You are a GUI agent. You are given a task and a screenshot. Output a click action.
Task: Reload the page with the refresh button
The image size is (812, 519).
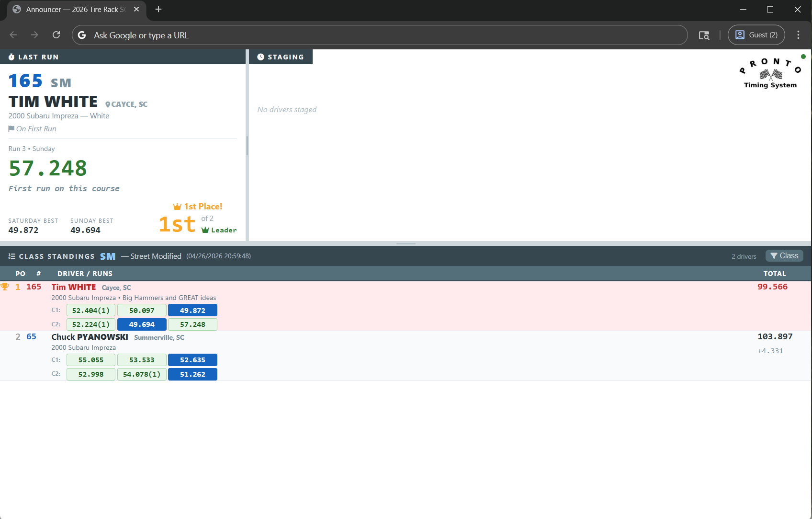[56, 35]
